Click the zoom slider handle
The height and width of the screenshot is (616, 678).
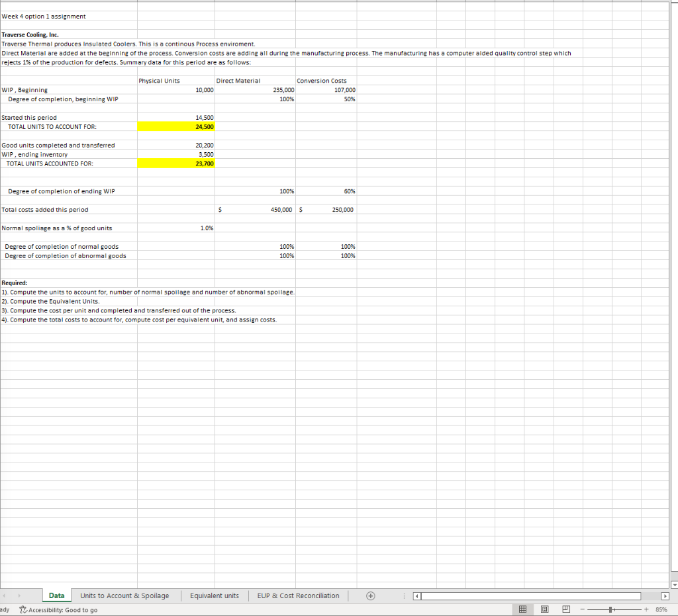click(x=610, y=609)
